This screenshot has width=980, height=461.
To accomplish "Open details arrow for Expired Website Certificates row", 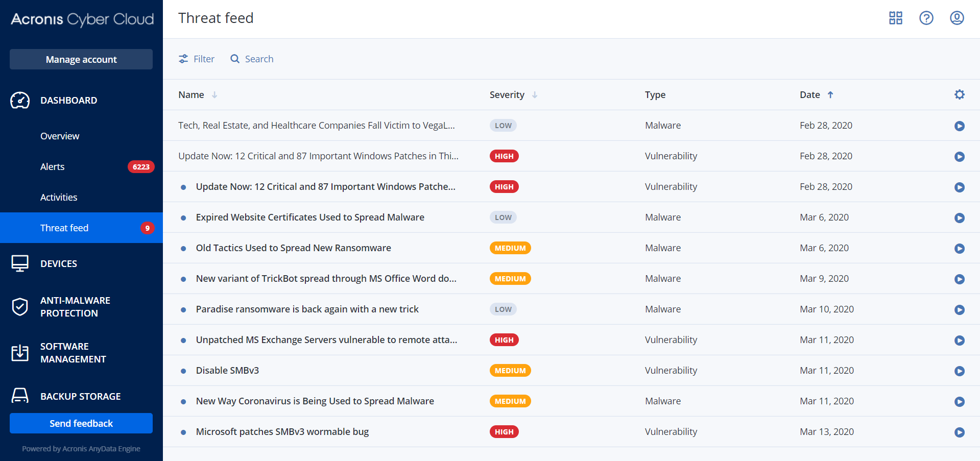I will pos(960,217).
